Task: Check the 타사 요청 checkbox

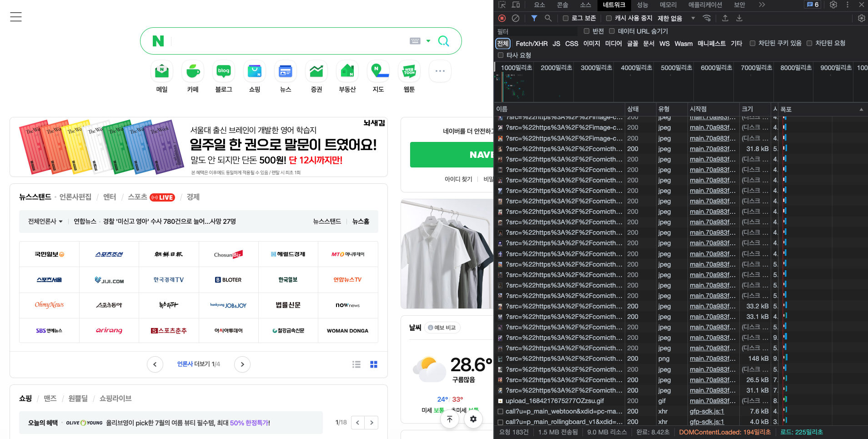Action: click(501, 55)
